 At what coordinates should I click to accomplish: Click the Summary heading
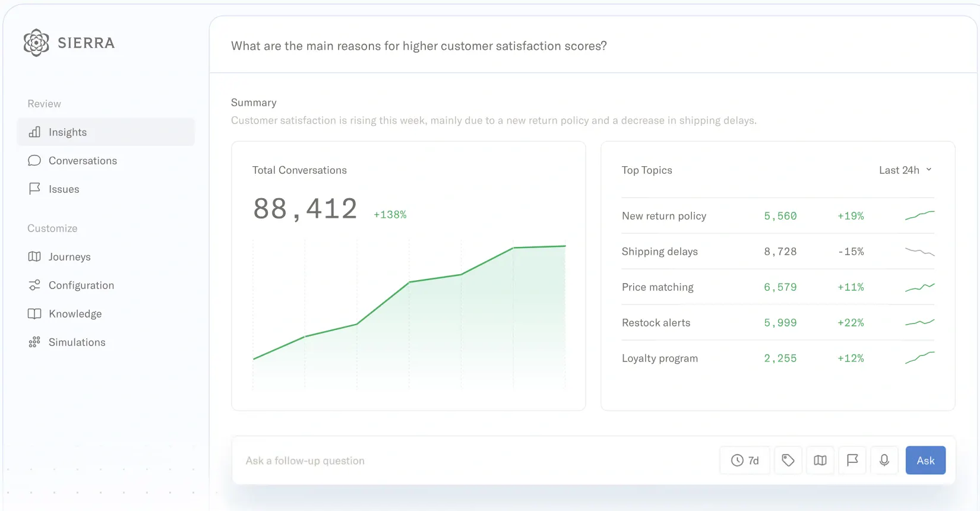(254, 103)
